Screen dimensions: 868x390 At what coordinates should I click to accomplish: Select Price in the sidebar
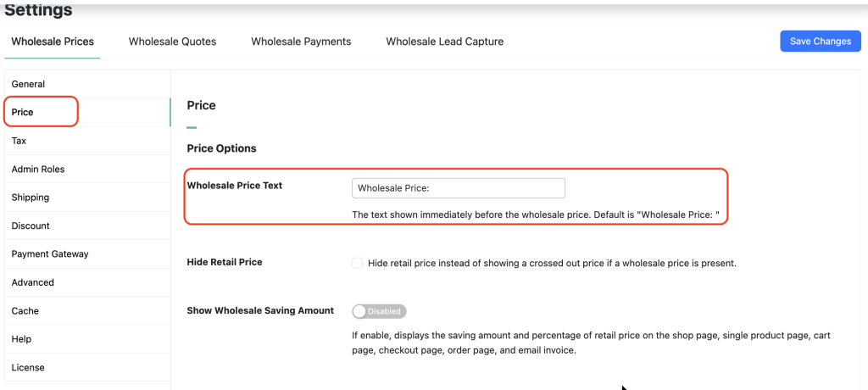(x=23, y=112)
